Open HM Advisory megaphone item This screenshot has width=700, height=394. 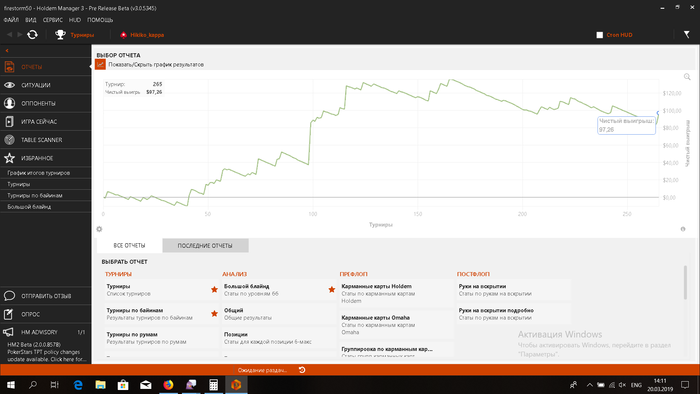(x=46, y=332)
